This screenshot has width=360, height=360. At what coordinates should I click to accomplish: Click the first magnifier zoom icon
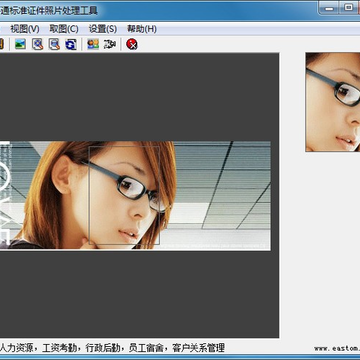(38, 44)
